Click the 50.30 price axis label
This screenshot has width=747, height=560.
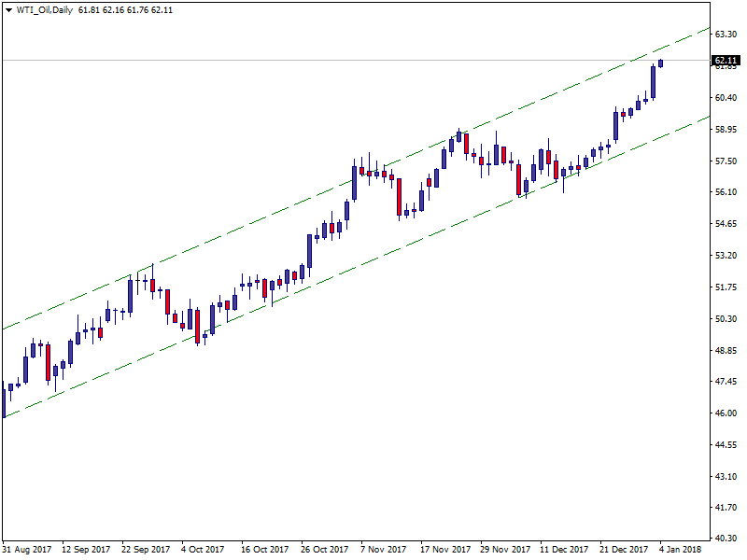pos(726,319)
